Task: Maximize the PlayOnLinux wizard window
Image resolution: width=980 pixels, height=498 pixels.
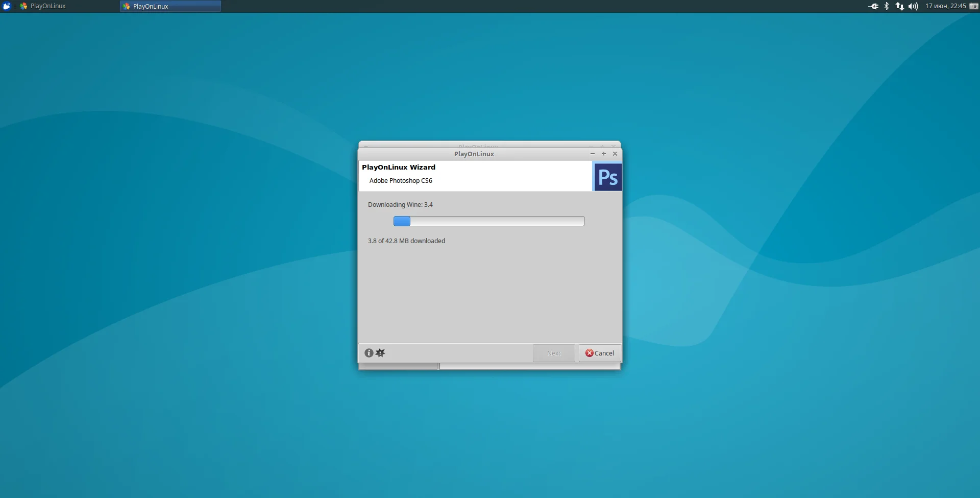Action: click(604, 154)
